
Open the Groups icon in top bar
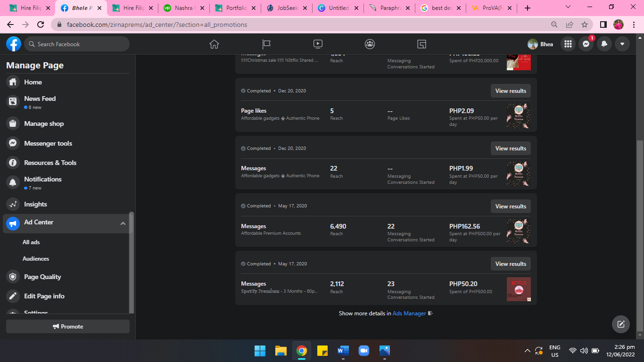coord(370,44)
